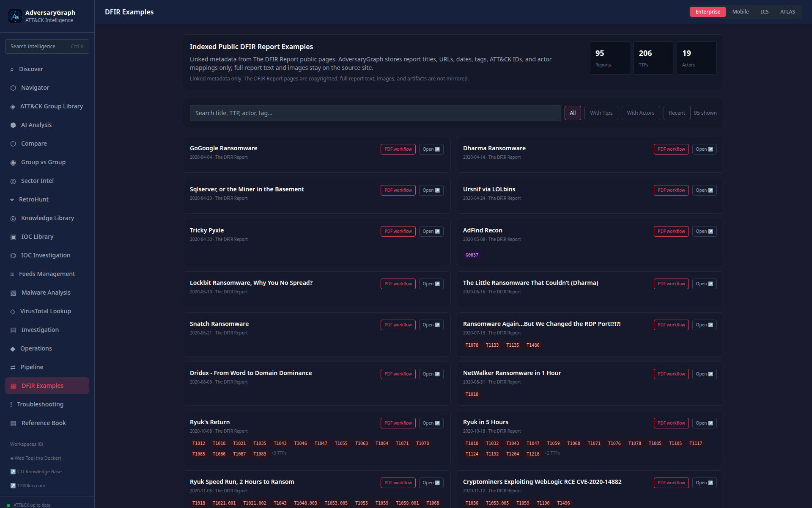Click the 206 TTPs stat card
This screenshot has width=812, height=508.
click(x=653, y=58)
